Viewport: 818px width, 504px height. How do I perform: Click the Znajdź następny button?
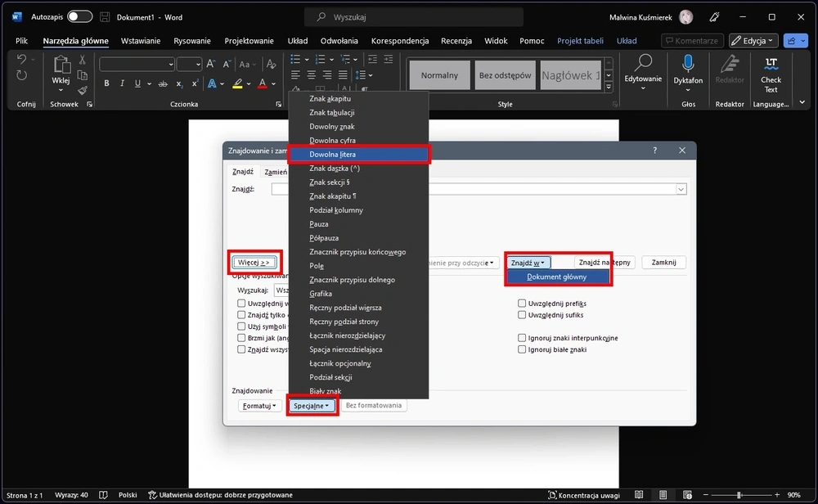(x=605, y=263)
